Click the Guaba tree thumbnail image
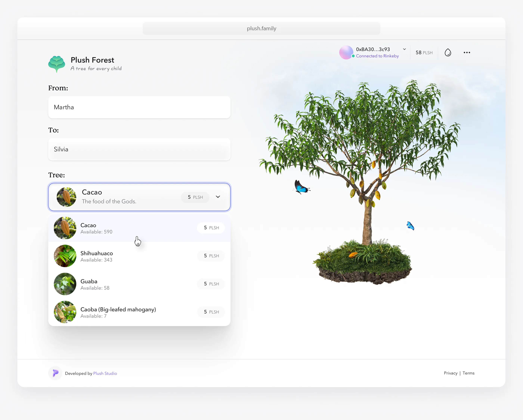The width and height of the screenshot is (523, 420). [x=65, y=284]
